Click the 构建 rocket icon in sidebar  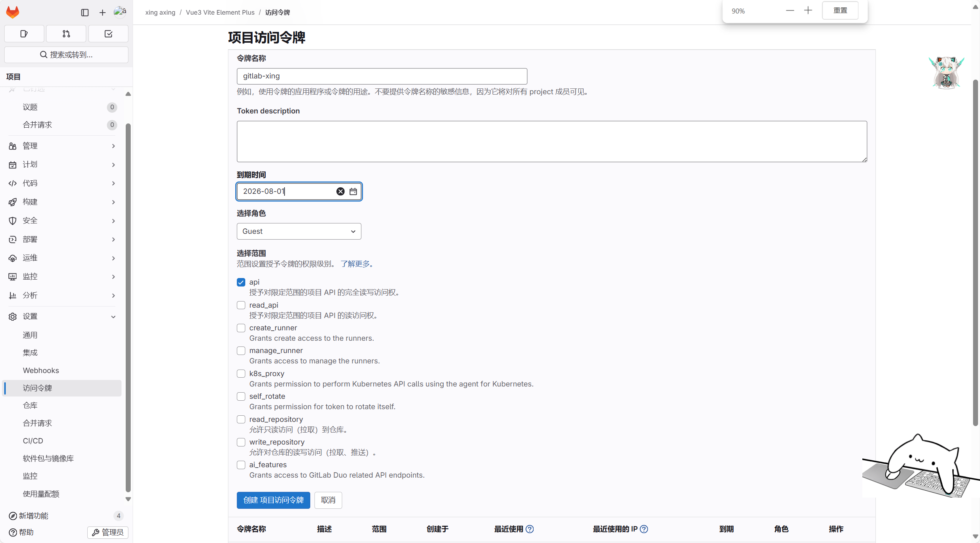point(13,202)
